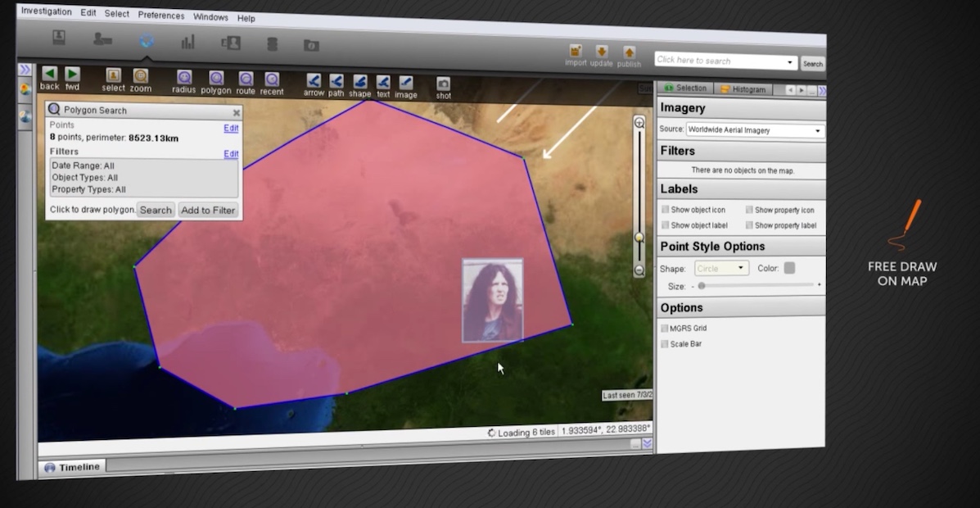Click the import icon
The image size is (980, 508).
[x=576, y=52]
